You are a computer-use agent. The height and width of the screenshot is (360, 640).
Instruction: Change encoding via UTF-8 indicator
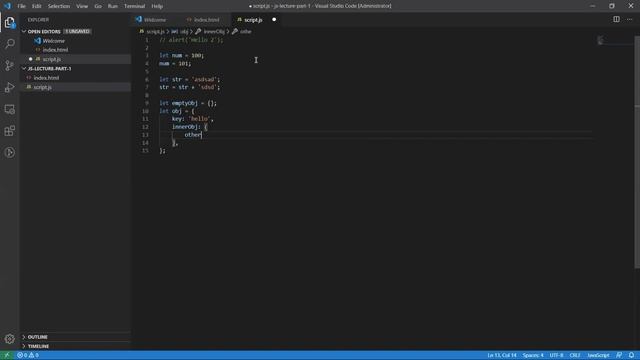(556, 355)
